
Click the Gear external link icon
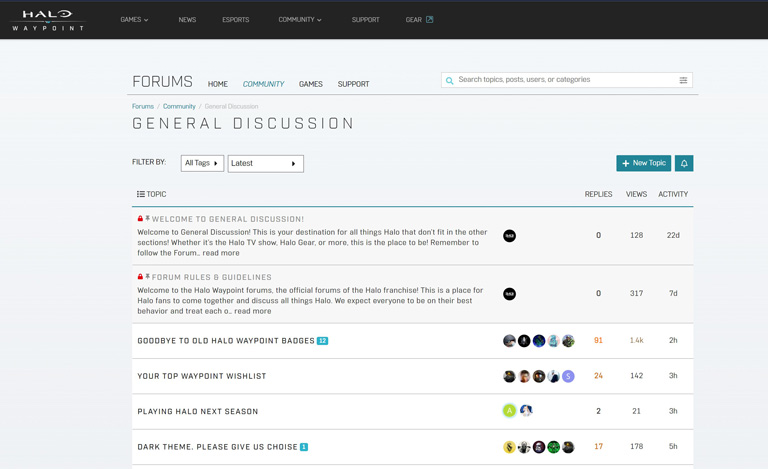[430, 20]
